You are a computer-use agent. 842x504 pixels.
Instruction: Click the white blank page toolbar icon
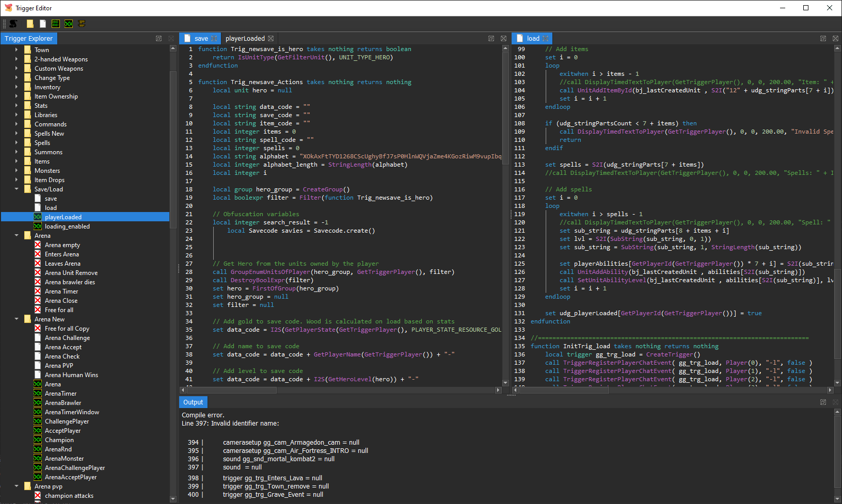pyautogui.click(x=43, y=24)
